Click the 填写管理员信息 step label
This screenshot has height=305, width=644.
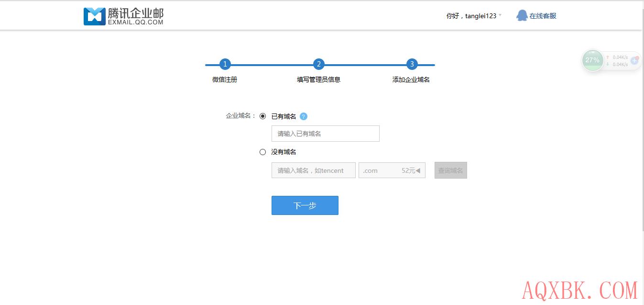pyautogui.click(x=318, y=79)
